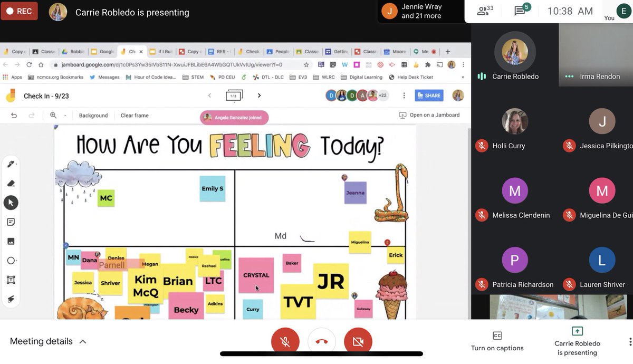The height and width of the screenshot is (364, 633).
Task: Select the Text box tool
Action: 11,280
